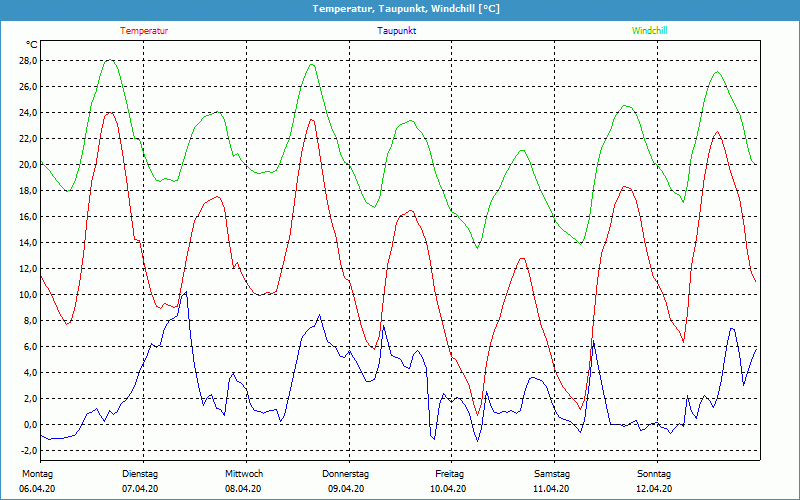
Task: Click the 28,0 y-axis value
Action: pos(27,61)
